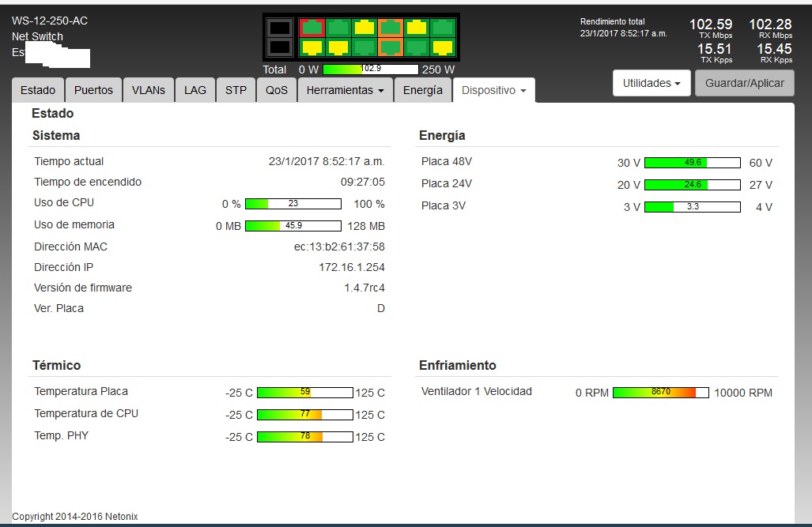Click the Ventilador 1 Velocidad RPM bar

pos(660,392)
